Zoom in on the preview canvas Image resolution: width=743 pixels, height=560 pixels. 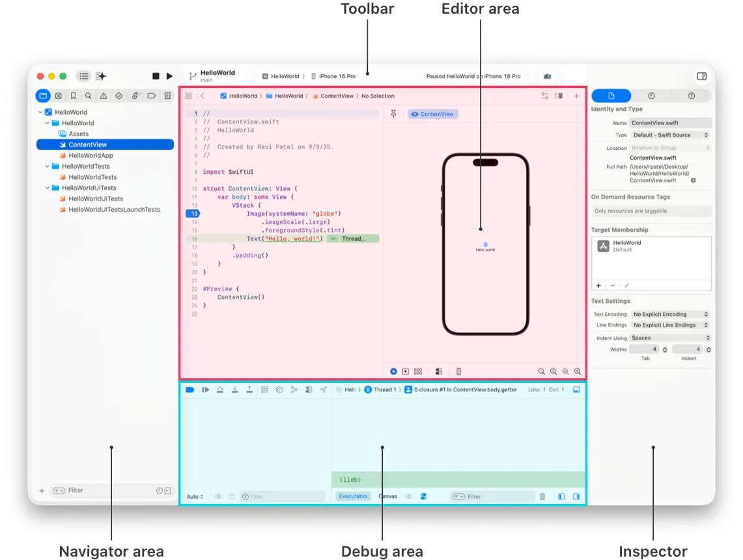tap(578, 371)
